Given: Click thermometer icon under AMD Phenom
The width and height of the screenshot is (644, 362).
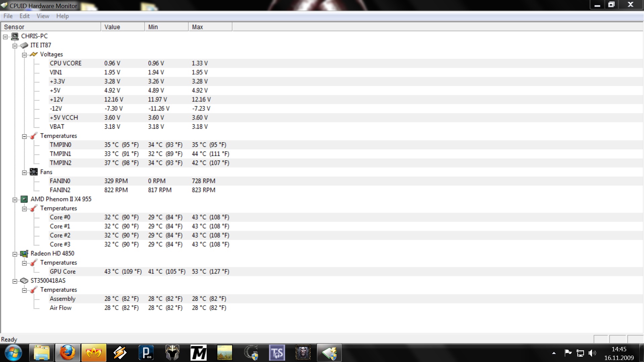Looking at the screenshot, I should (34, 208).
